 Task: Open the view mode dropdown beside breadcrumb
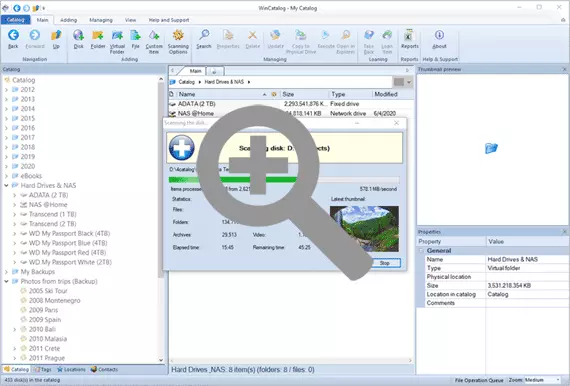(x=409, y=82)
